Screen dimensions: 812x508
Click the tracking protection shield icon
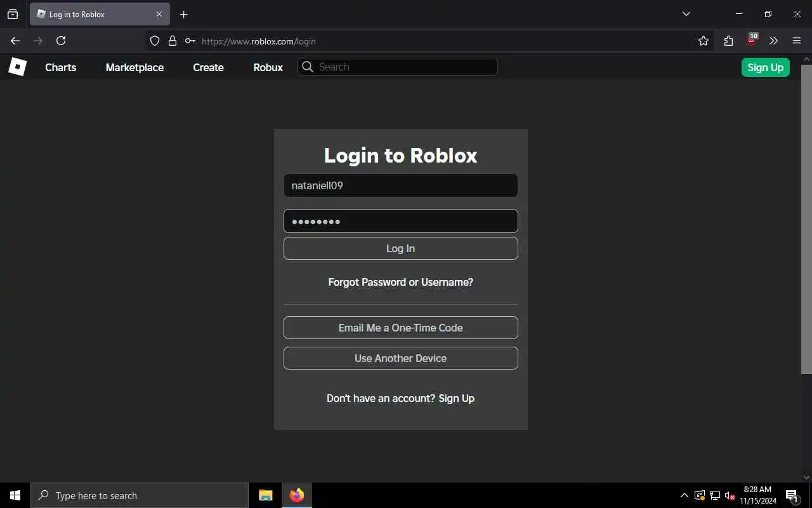(x=155, y=41)
